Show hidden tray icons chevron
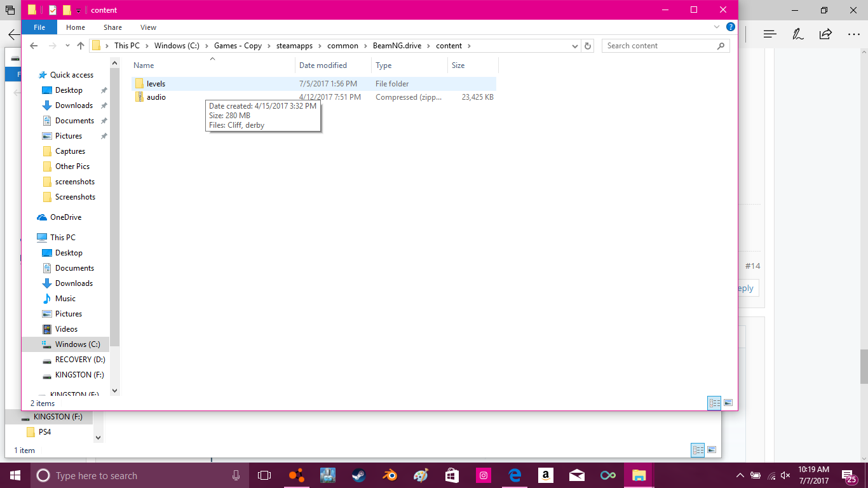The image size is (868, 488). [740, 475]
